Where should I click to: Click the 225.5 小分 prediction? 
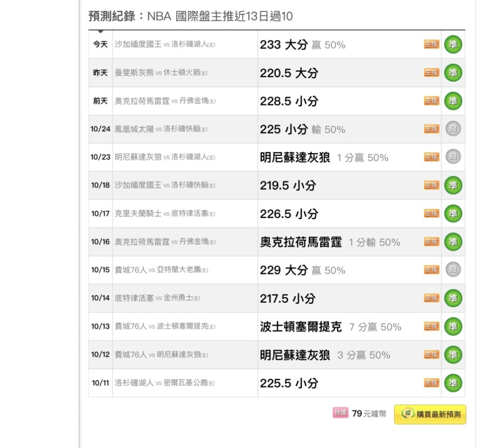click(x=289, y=383)
